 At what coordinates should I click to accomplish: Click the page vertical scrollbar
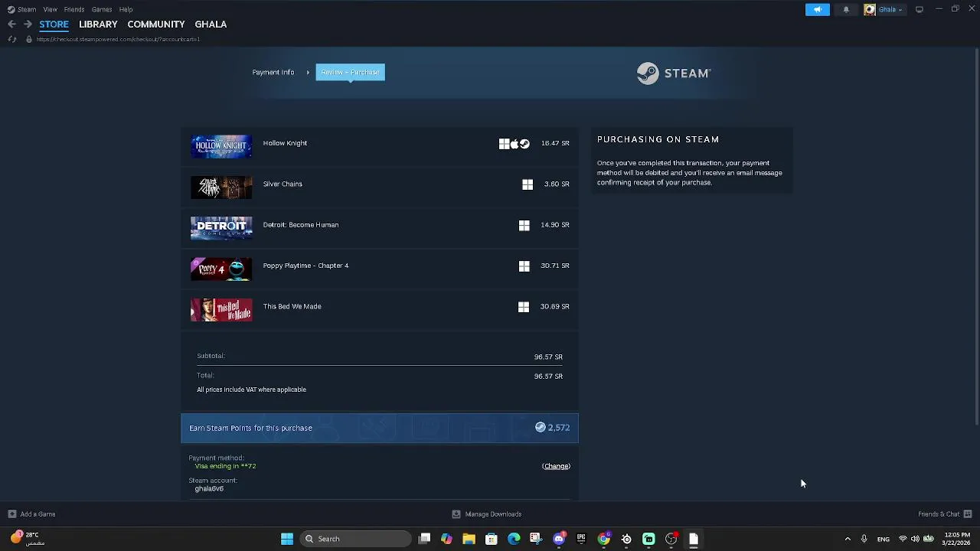(976, 237)
